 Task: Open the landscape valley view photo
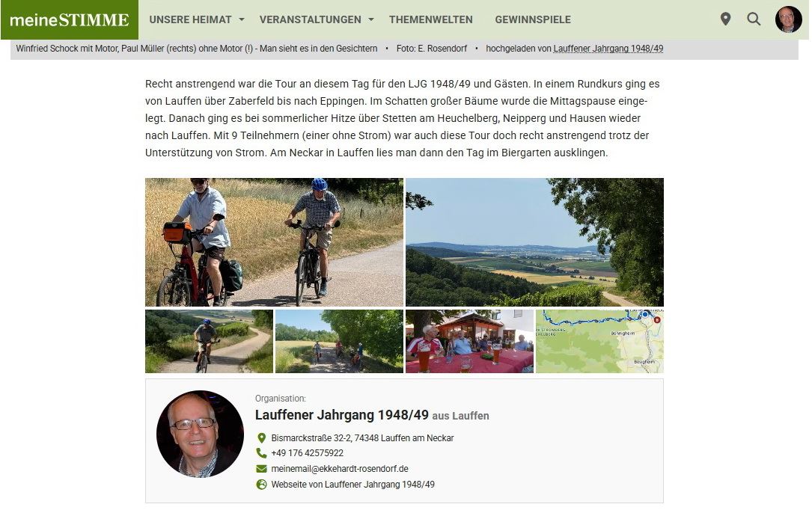534,242
